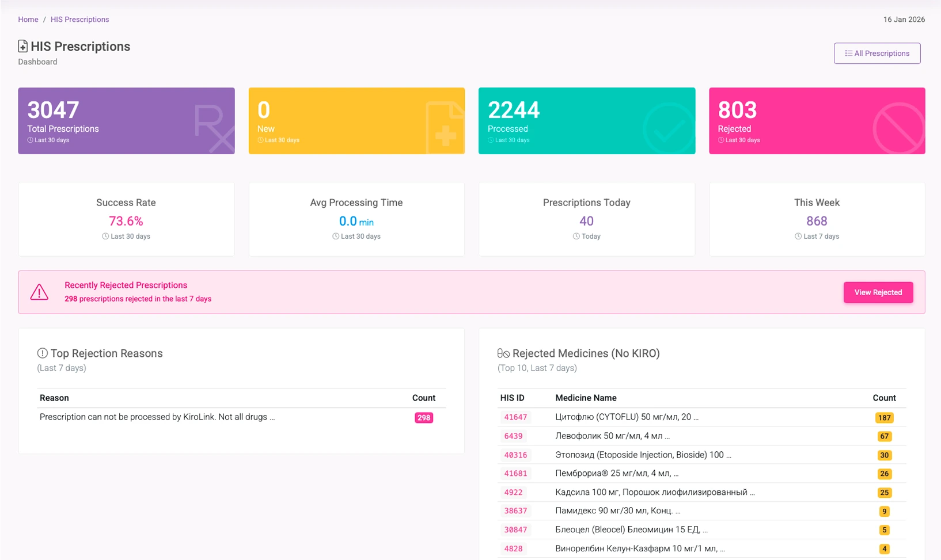941x560 pixels.
Task: Click the clock icon under Success Rate
Action: [x=104, y=236]
